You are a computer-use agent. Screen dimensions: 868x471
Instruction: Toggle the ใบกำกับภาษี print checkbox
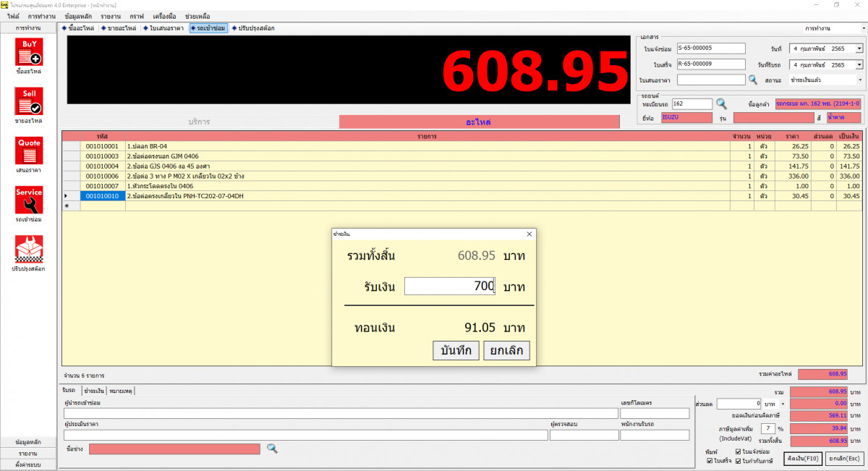(x=739, y=460)
